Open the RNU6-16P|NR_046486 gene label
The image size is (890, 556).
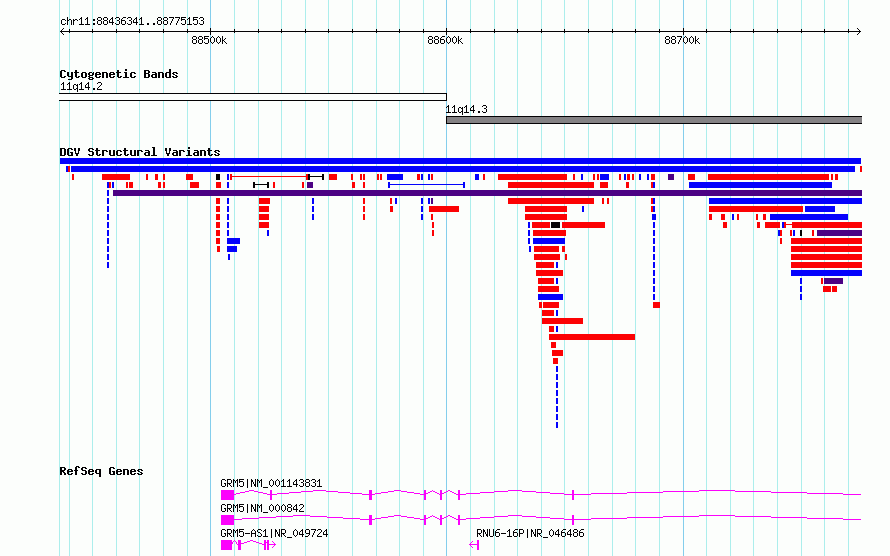[530, 533]
